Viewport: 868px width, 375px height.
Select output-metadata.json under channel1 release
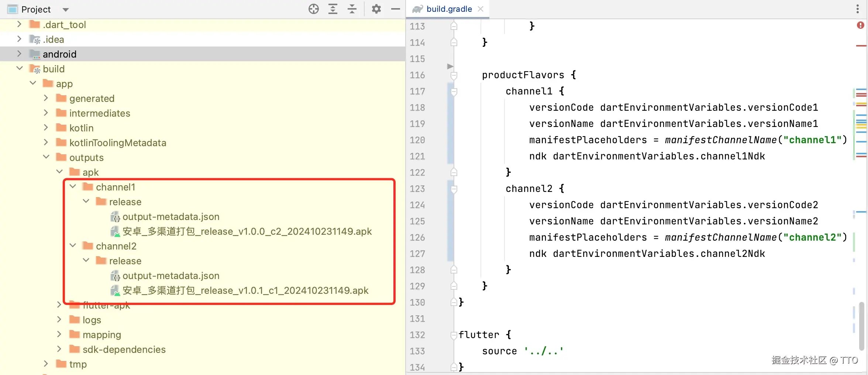[x=171, y=217]
